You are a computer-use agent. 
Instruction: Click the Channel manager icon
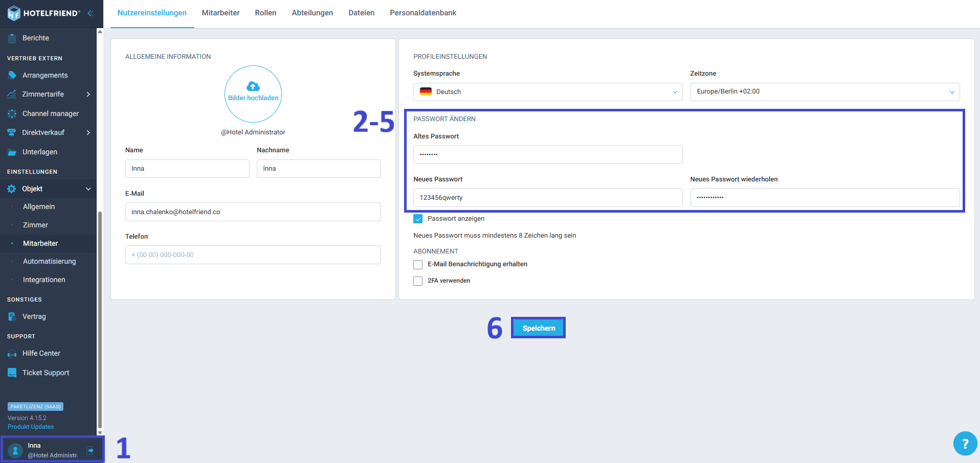click(x=12, y=113)
